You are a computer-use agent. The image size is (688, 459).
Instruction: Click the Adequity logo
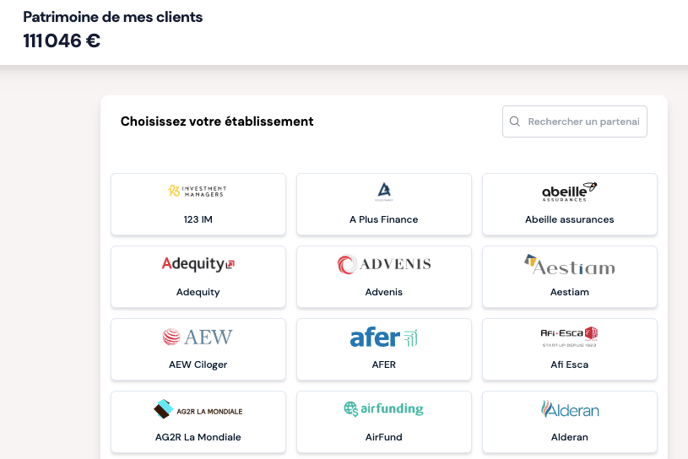pyautogui.click(x=198, y=264)
